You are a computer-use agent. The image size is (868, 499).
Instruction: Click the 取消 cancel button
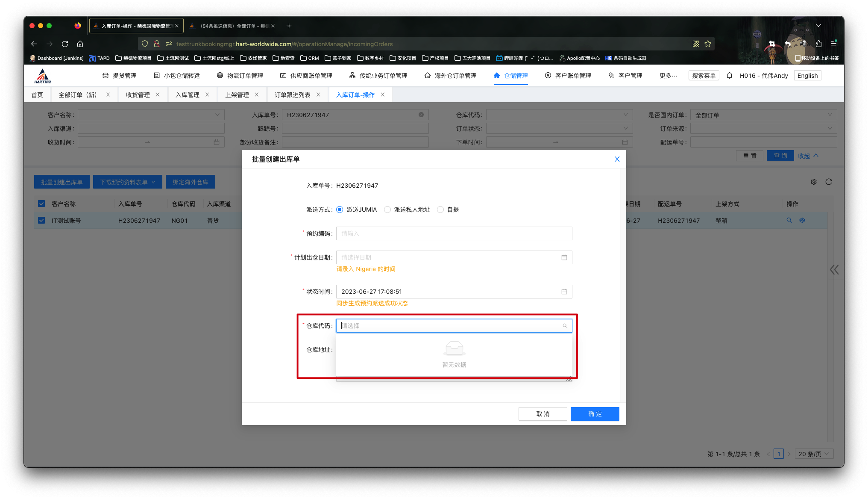542,414
